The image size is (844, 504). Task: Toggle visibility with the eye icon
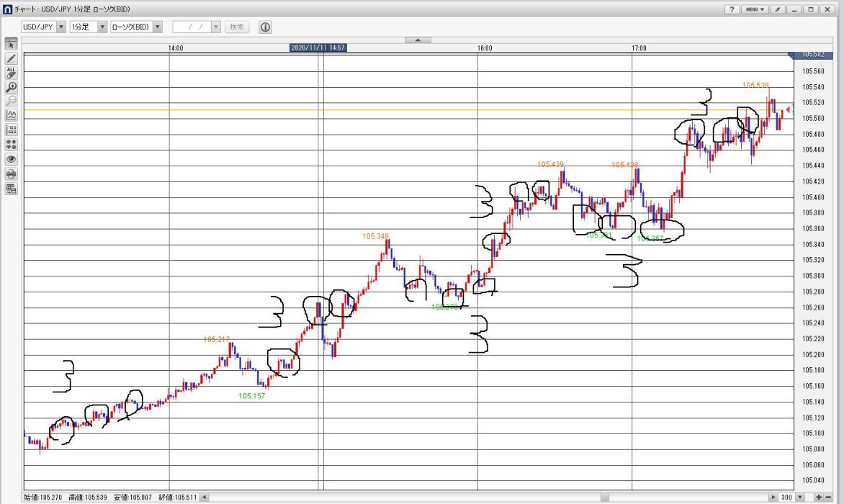[x=11, y=159]
